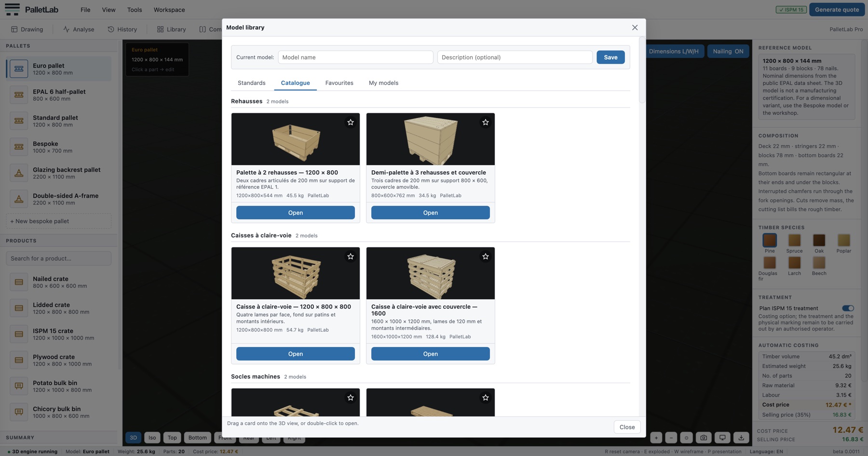Select the Euro pallet icon in sidebar
Screen dimensions: 868x456
19,69
